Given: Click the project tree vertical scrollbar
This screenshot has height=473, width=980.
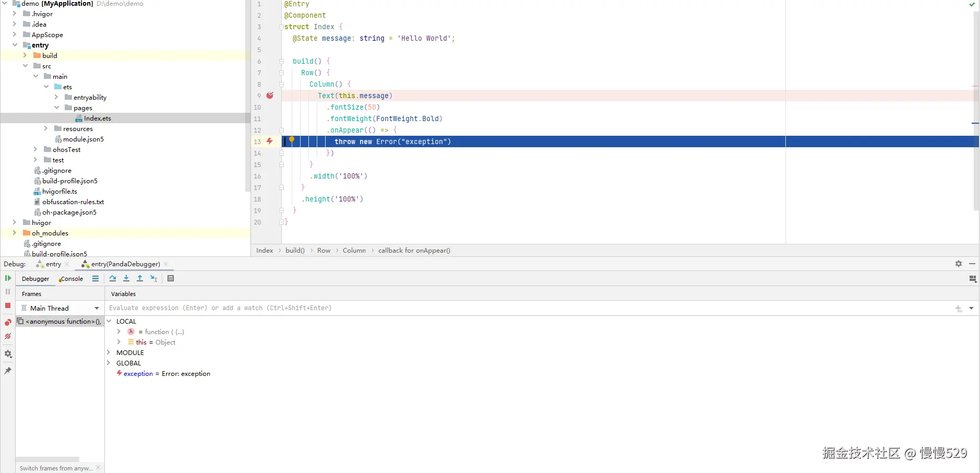Looking at the screenshot, I should tap(248, 97).
